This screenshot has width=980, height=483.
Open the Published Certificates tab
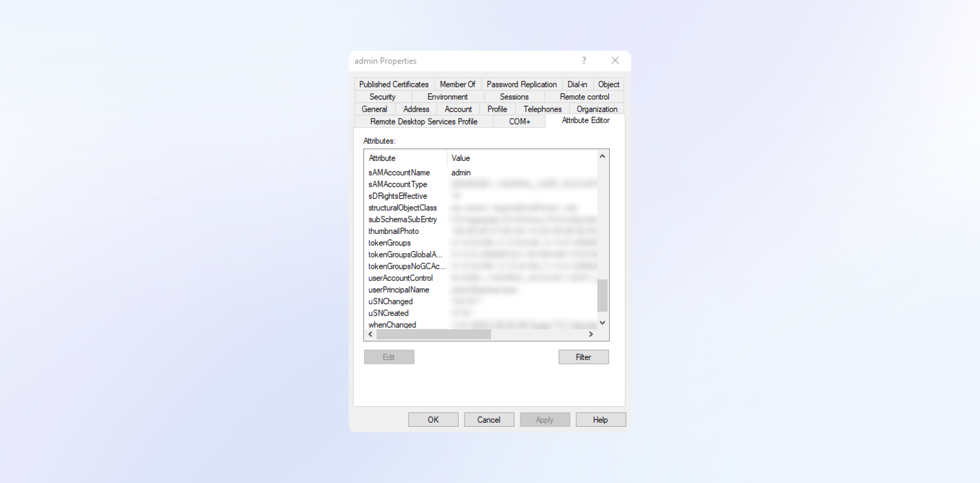click(394, 84)
